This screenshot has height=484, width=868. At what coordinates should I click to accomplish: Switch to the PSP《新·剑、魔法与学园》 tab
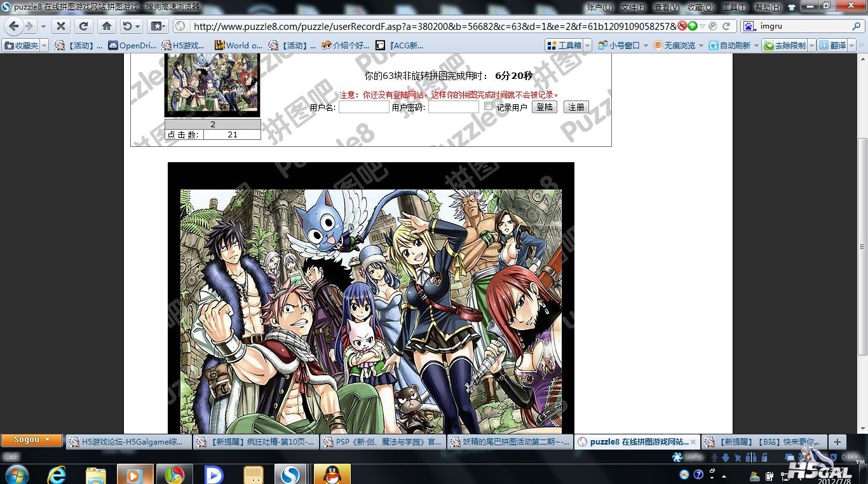(382, 441)
